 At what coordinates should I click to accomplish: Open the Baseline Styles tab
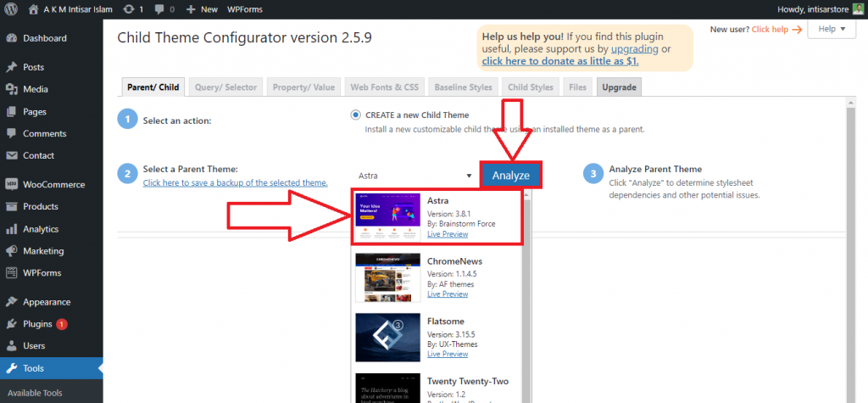click(463, 87)
